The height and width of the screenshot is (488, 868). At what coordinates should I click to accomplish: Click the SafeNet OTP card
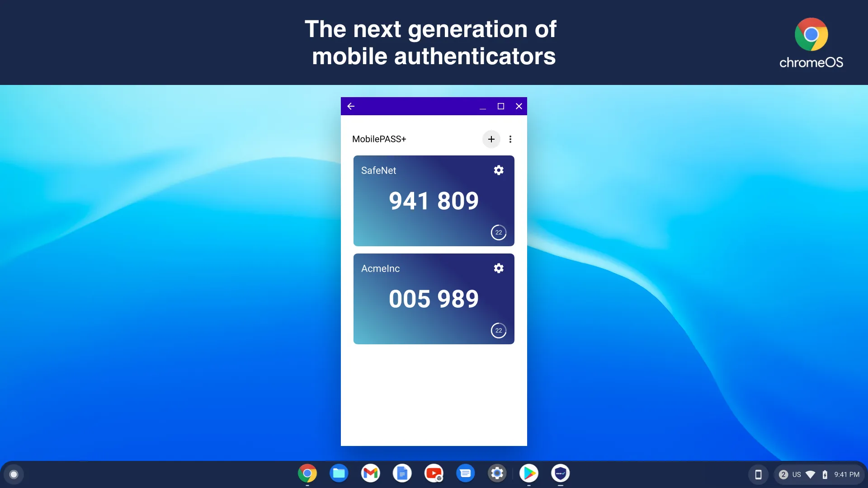pos(434,201)
